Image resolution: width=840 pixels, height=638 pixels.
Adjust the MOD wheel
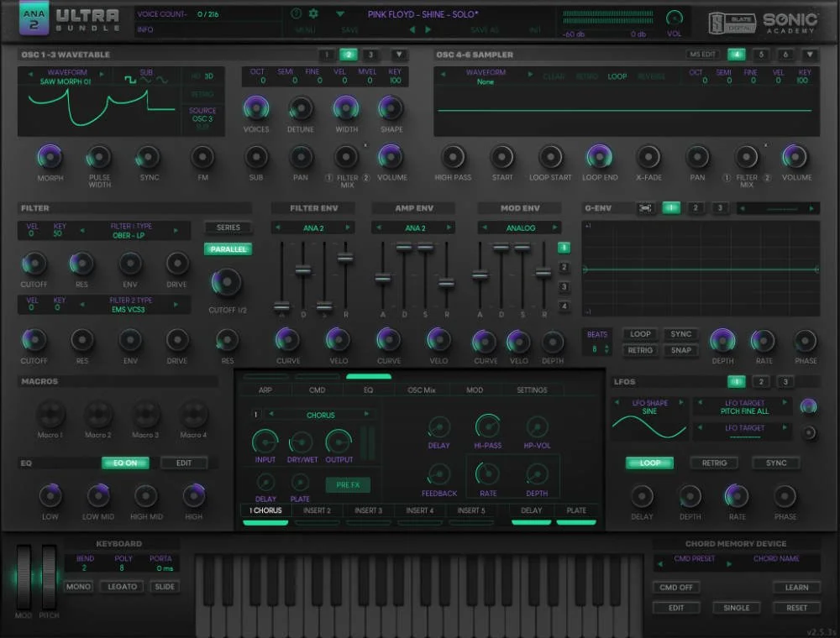[x=24, y=577]
